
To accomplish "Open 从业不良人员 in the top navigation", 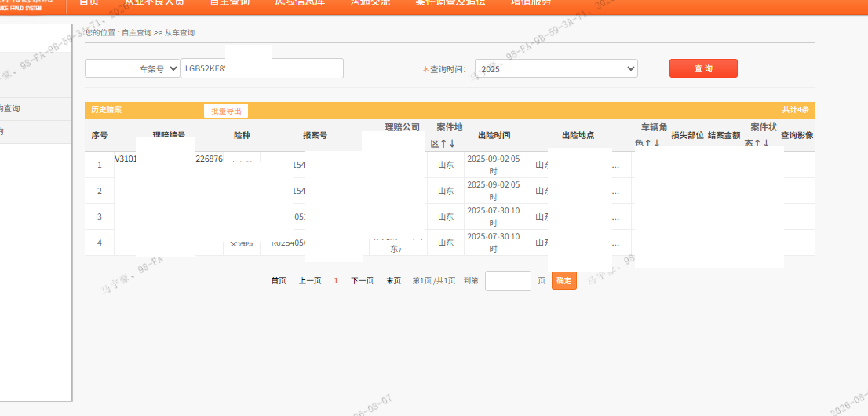I will coord(154,2).
